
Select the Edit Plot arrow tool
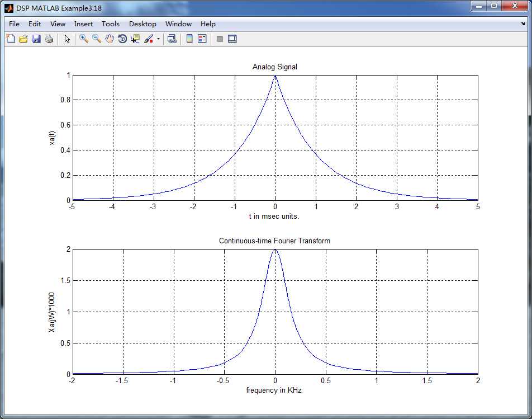[x=67, y=39]
